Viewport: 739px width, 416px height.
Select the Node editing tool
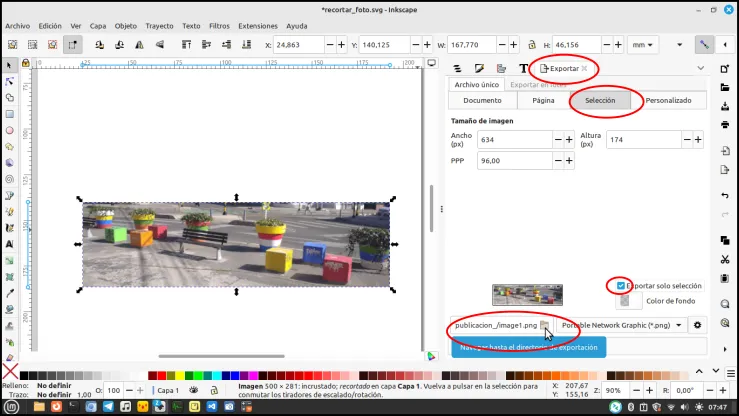[x=9, y=82]
